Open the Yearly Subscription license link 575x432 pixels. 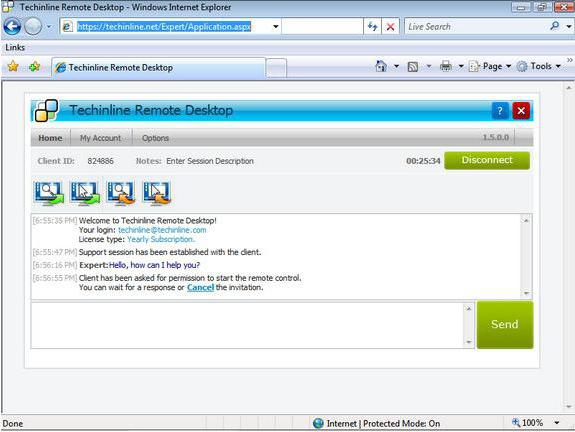click(161, 239)
